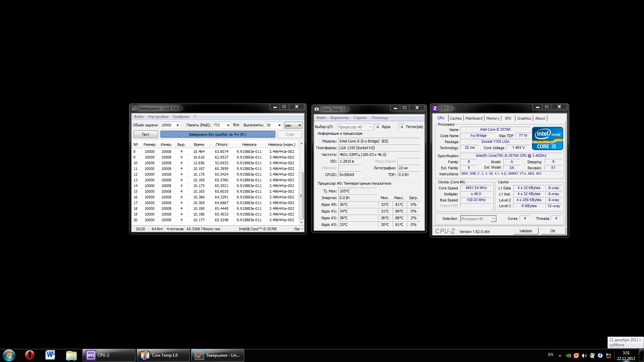Open the Processor #1 selection dropdown in CPU-Z
644x362 pixels.
(x=478, y=219)
